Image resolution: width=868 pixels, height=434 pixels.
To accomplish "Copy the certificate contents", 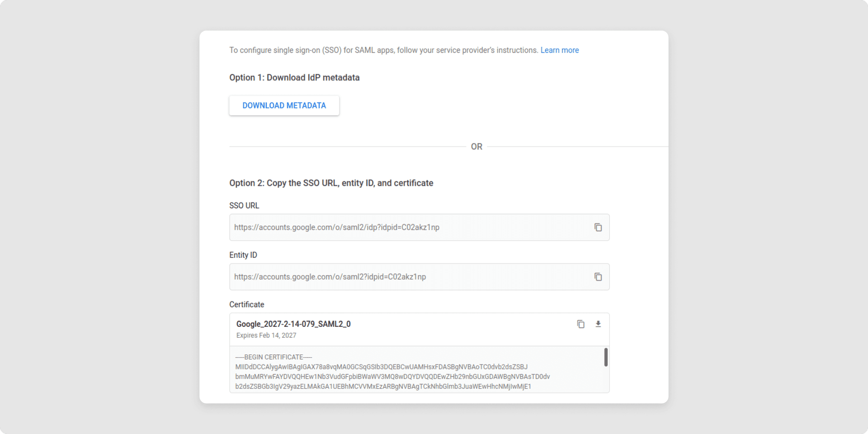I will click(x=580, y=324).
